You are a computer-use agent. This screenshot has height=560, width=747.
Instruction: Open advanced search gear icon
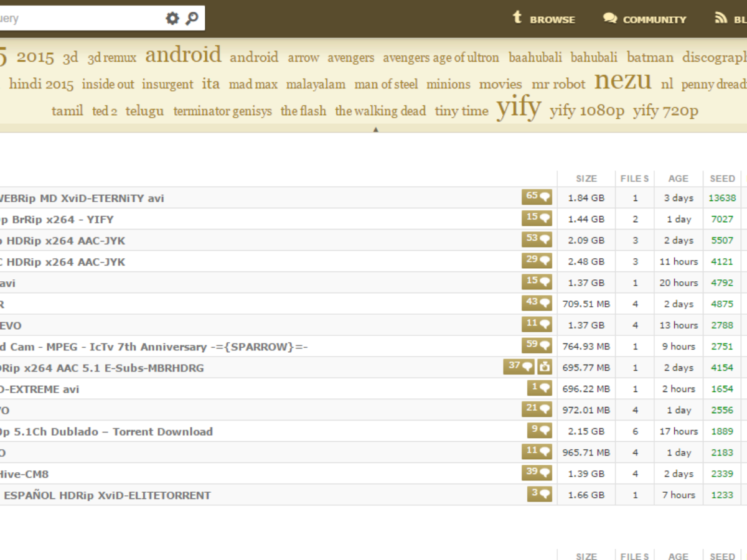[172, 19]
